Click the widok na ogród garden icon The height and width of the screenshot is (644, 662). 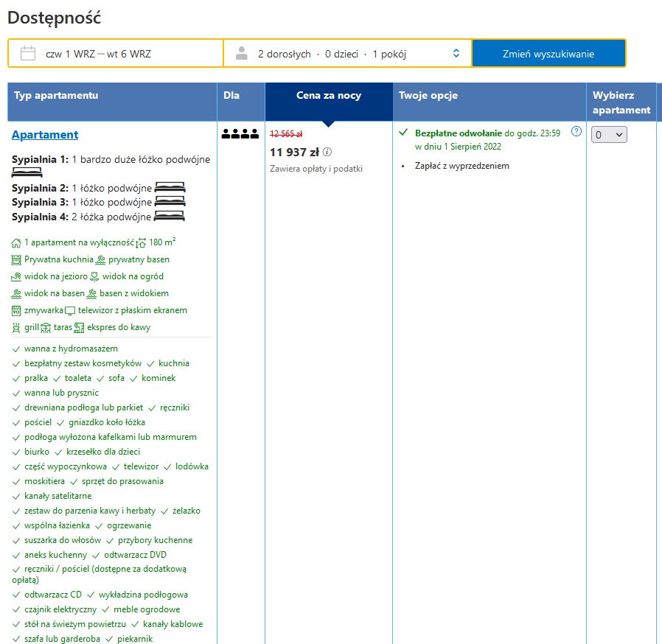pyautogui.click(x=94, y=277)
